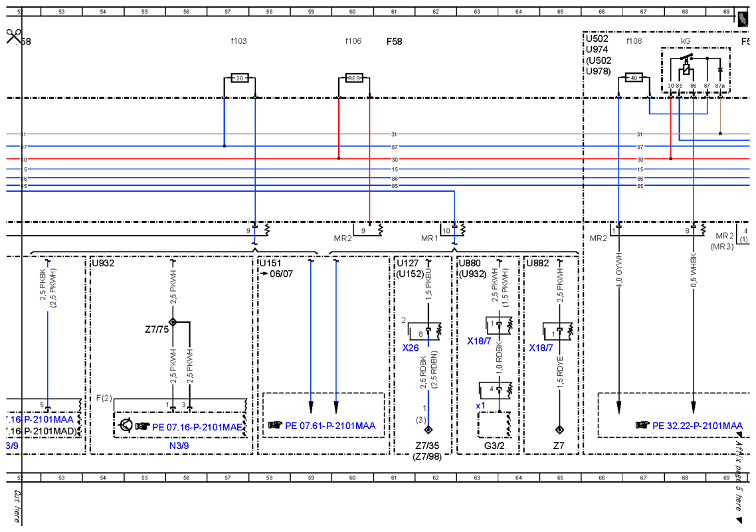This screenshot has width=756, height=532.
Task: Open the PE 07.61-P-2101MAA reference link
Action: 330,426
